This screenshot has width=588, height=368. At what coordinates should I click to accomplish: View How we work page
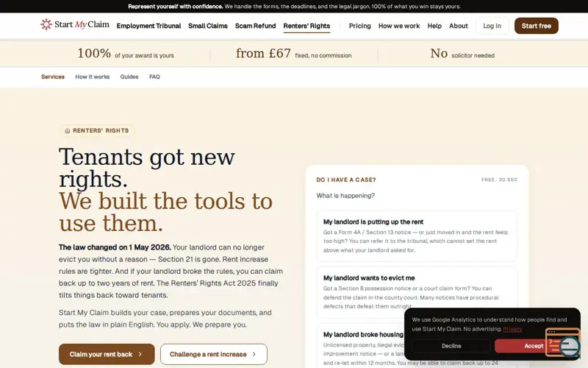[x=399, y=26]
